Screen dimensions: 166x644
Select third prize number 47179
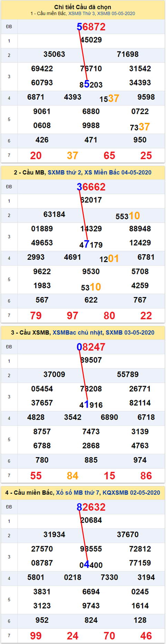tap(91, 244)
